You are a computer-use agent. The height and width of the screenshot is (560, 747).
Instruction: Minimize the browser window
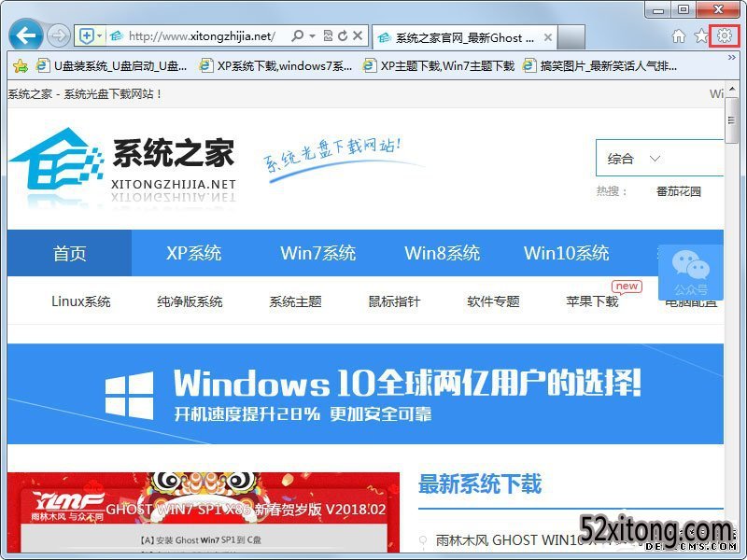tap(658, 9)
